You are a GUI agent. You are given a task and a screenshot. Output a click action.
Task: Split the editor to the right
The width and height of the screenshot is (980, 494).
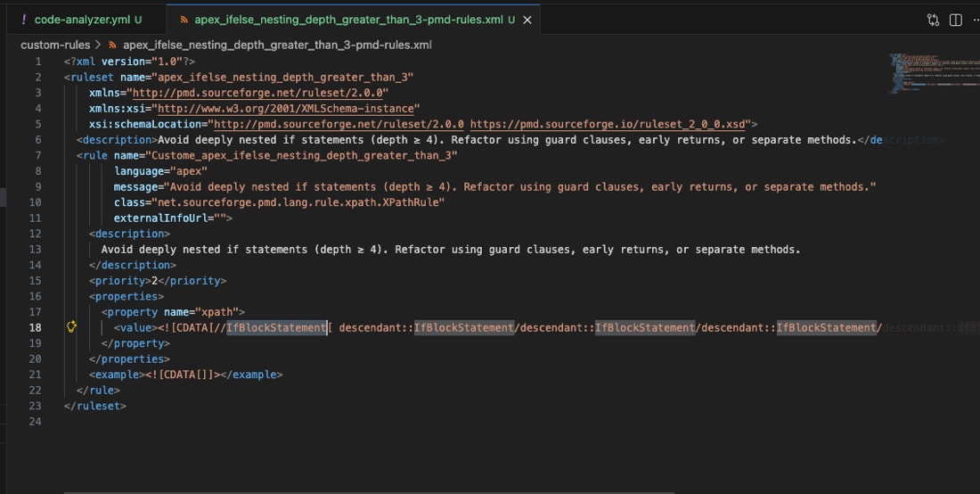(x=956, y=20)
